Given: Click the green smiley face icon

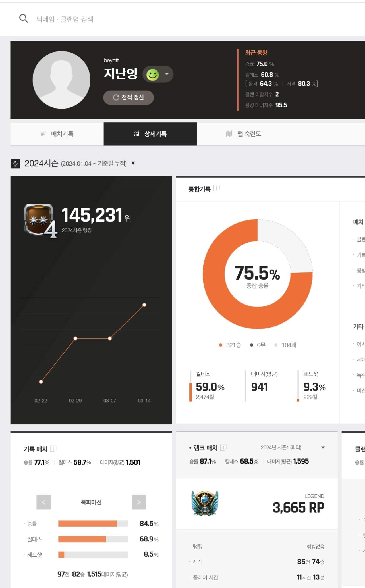Looking at the screenshot, I should point(153,74).
